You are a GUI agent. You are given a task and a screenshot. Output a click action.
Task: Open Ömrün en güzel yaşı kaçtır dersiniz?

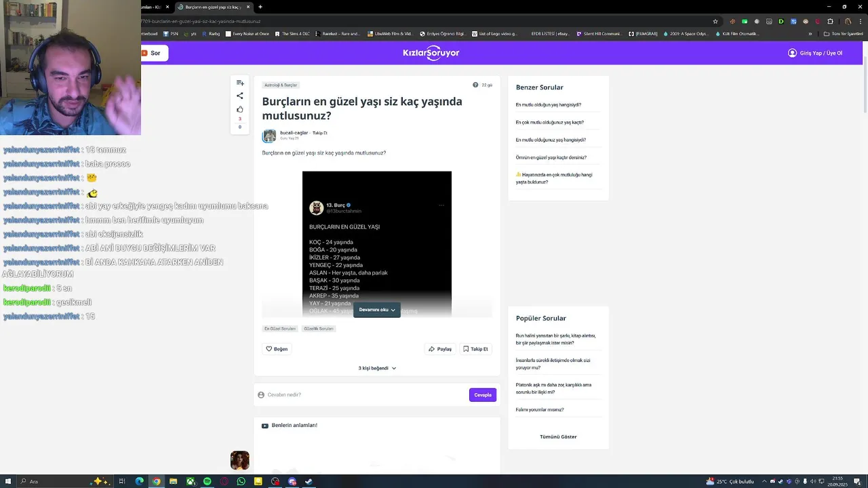point(551,157)
